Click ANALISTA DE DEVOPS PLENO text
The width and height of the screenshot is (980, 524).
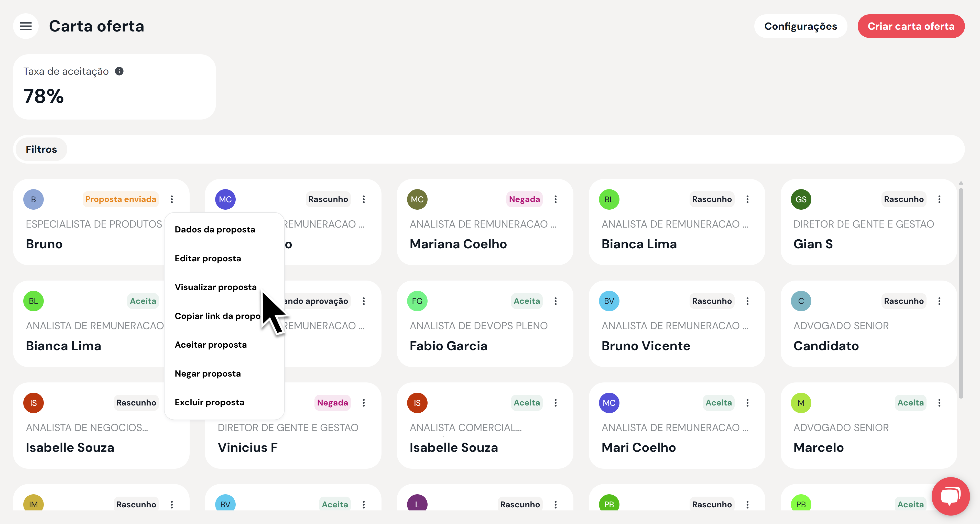pyautogui.click(x=478, y=326)
